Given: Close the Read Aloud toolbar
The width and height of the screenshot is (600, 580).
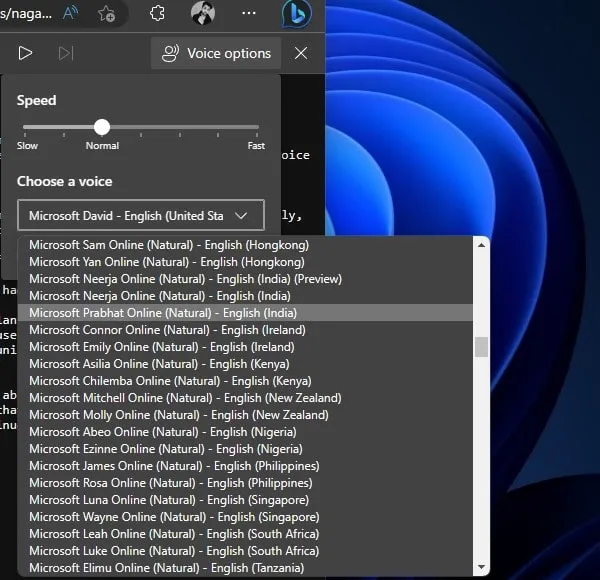Looking at the screenshot, I should [x=301, y=53].
